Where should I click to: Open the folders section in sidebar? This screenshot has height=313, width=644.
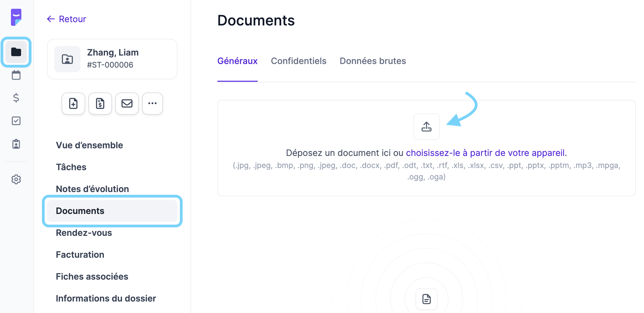click(16, 52)
